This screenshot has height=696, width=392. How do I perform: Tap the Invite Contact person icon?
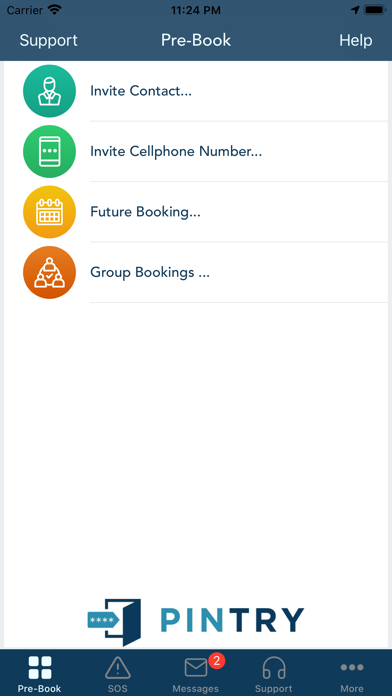[49, 91]
